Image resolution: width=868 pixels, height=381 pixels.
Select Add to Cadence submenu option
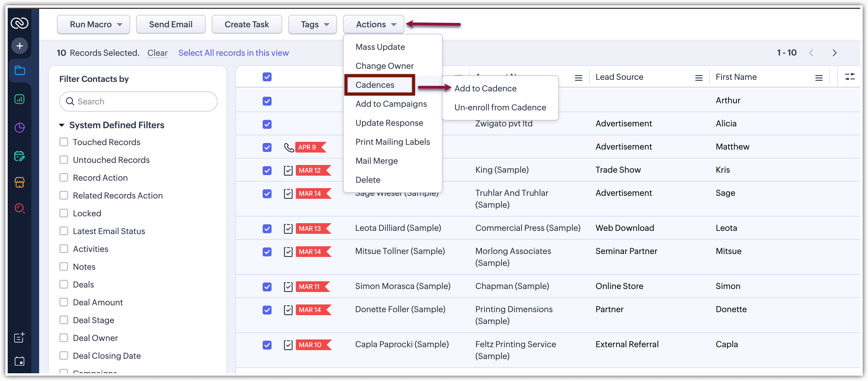485,88
